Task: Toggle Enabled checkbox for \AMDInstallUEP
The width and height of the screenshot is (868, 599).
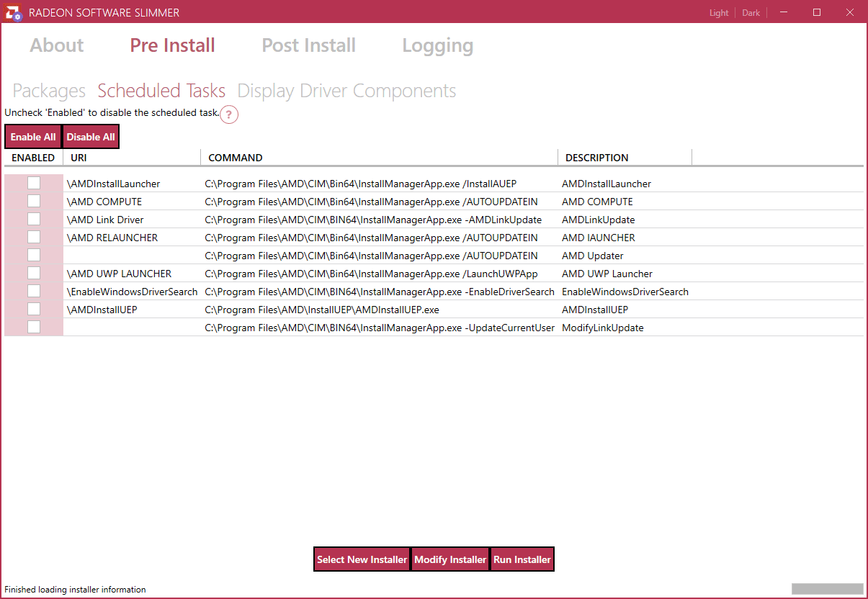Action: 34,309
